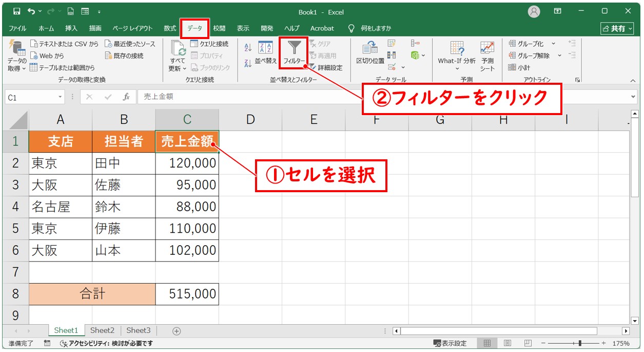Click Text to Columns (区切り位置) icon
The width and height of the screenshot is (644, 352).
click(369, 49)
